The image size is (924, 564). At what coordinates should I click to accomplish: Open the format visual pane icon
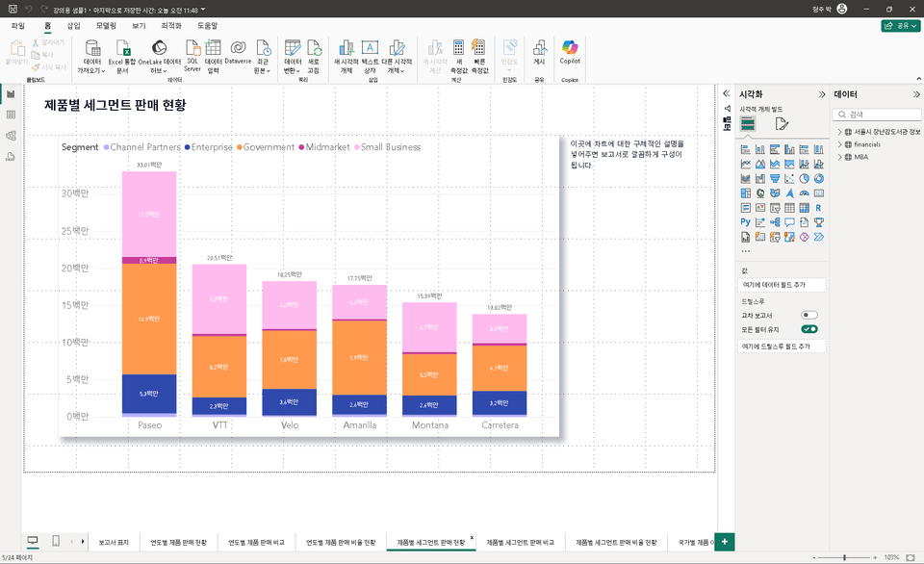tap(782, 124)
